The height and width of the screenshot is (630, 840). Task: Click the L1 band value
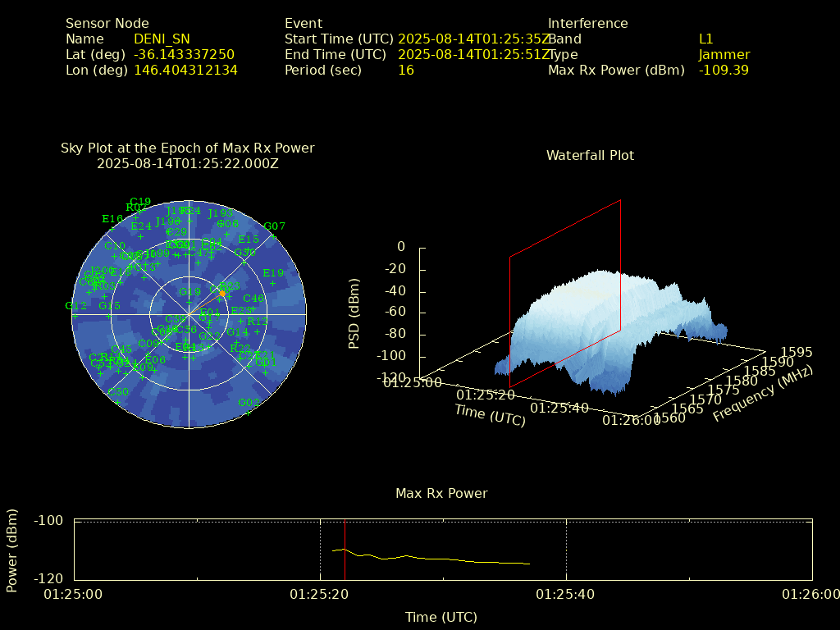pyautogui.click(x=705, y=39)
